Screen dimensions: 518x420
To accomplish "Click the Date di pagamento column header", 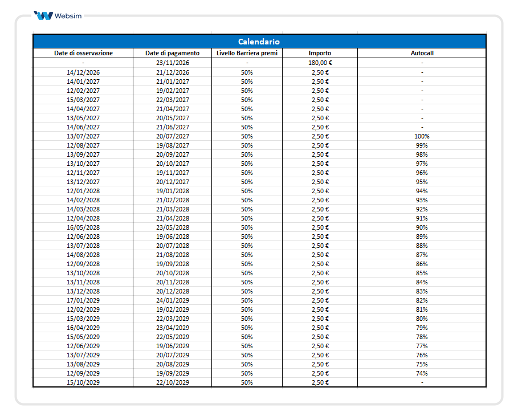I will 173,53.
